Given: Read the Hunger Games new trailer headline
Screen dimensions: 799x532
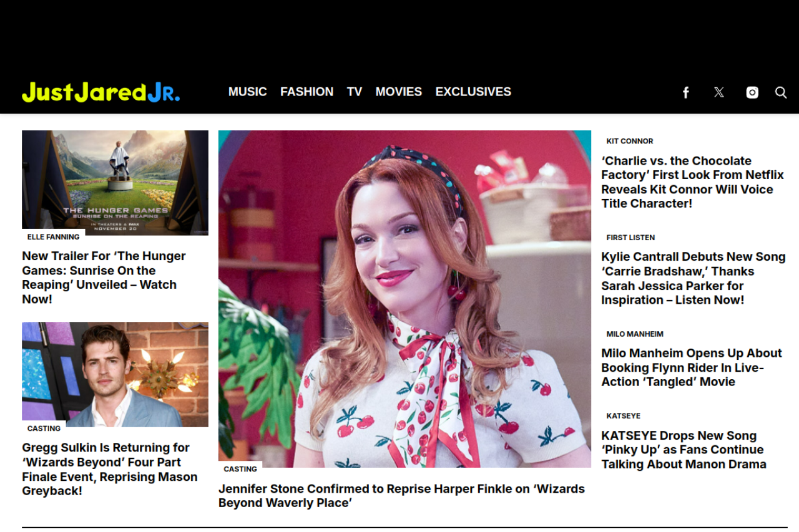Looking at the screenshot, I should [x=104, y=278].
